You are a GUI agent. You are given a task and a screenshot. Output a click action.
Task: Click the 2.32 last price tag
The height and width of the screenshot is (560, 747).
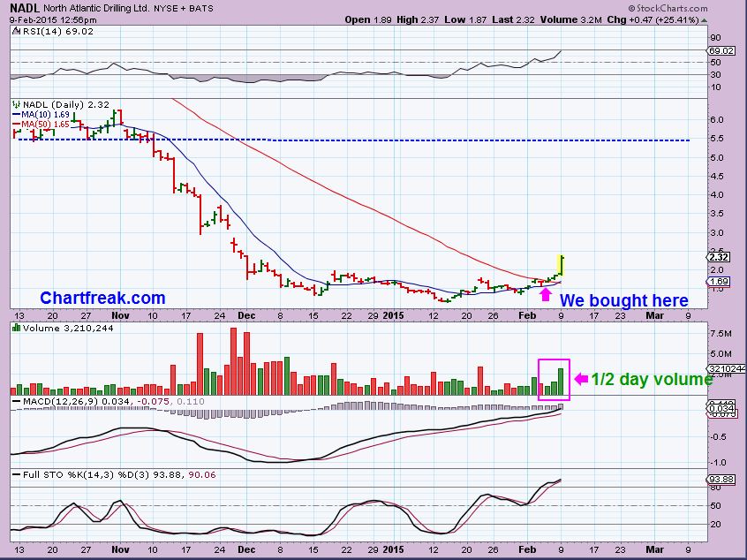click(x=718, y=257)
